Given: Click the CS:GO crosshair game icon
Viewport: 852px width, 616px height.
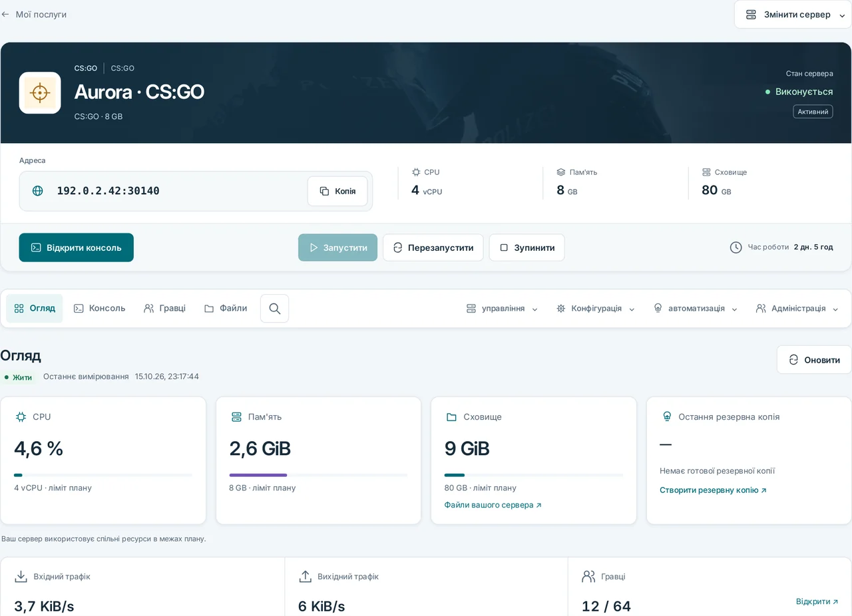Looking at the screenshot, I should point(40,92).
